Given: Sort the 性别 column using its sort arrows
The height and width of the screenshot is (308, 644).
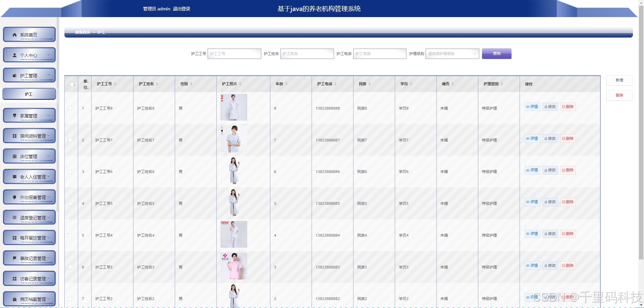Looking at the screenshot, I should coord(191,84).
